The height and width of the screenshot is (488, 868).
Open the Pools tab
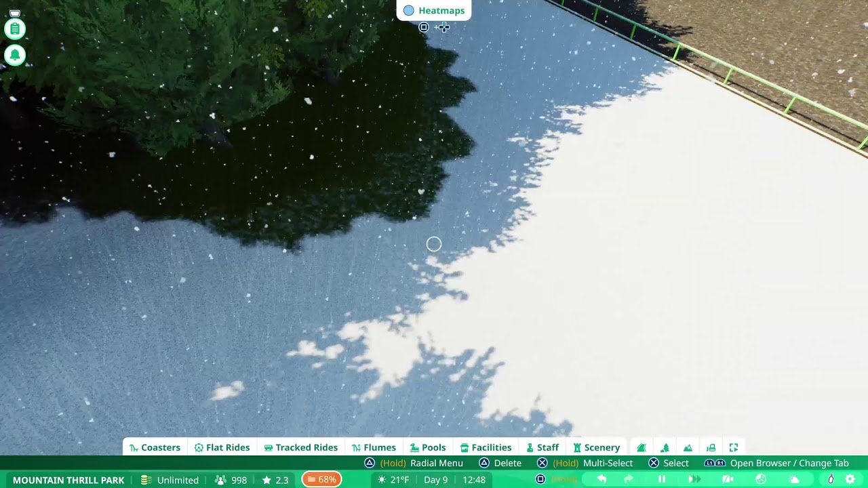[428, 447]
